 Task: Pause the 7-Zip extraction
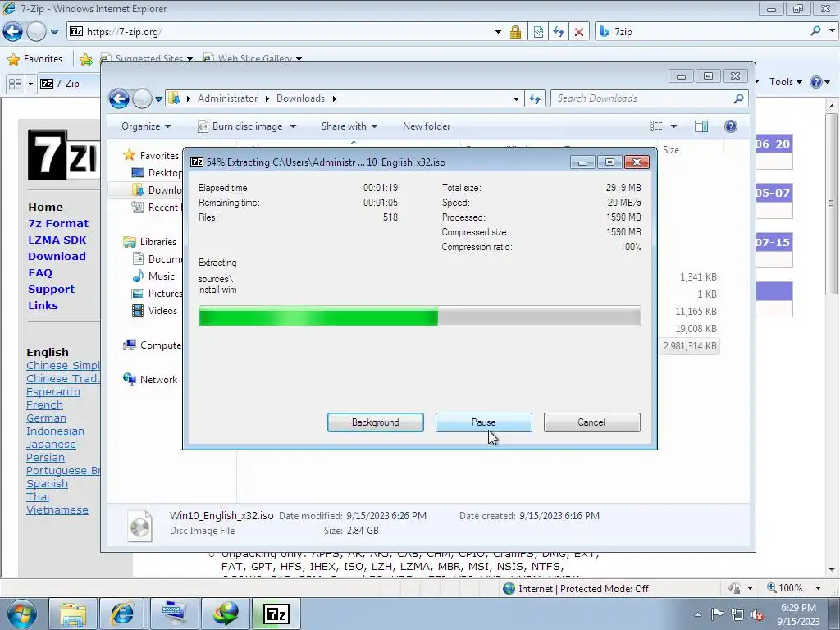[483, 422]
